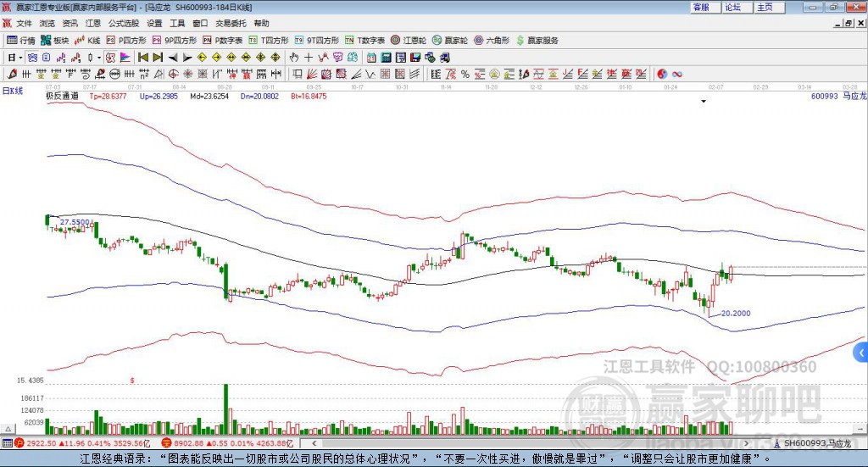Click the 论坛 forum button

737,7
